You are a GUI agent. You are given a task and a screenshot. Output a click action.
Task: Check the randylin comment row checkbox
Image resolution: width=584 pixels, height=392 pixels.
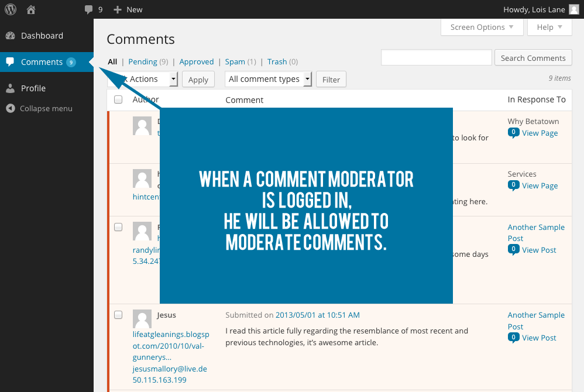118,227
